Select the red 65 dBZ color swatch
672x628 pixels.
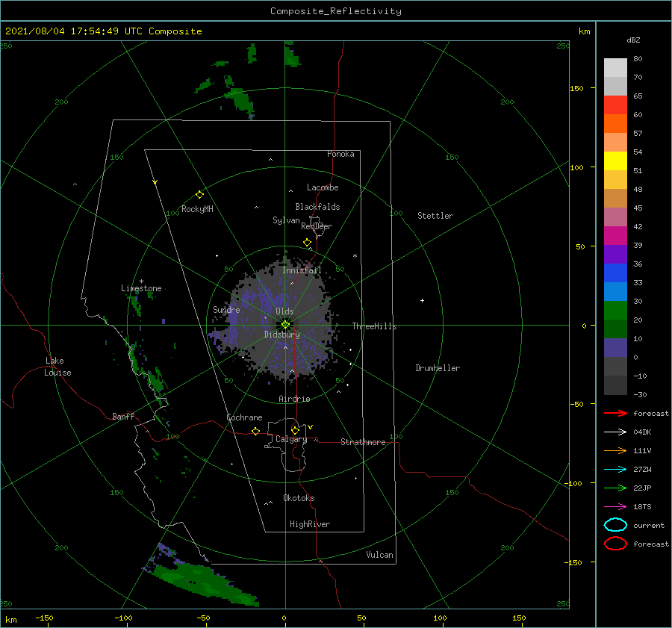click(x=615, y=105)
